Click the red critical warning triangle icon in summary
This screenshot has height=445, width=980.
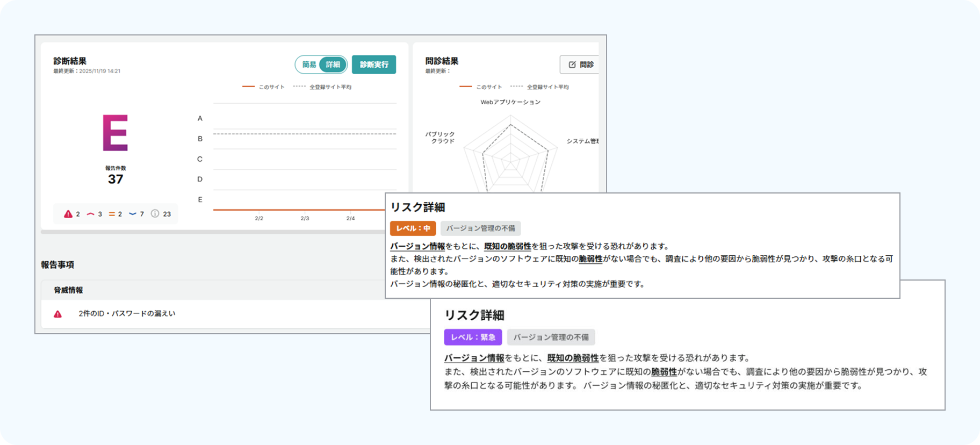[x=68, y=214]
